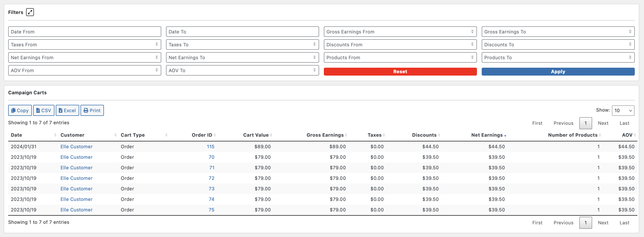Print the Campaign Carts table
Image resolution: width=644 pixels, height=237 pixels.
point(92,110)
